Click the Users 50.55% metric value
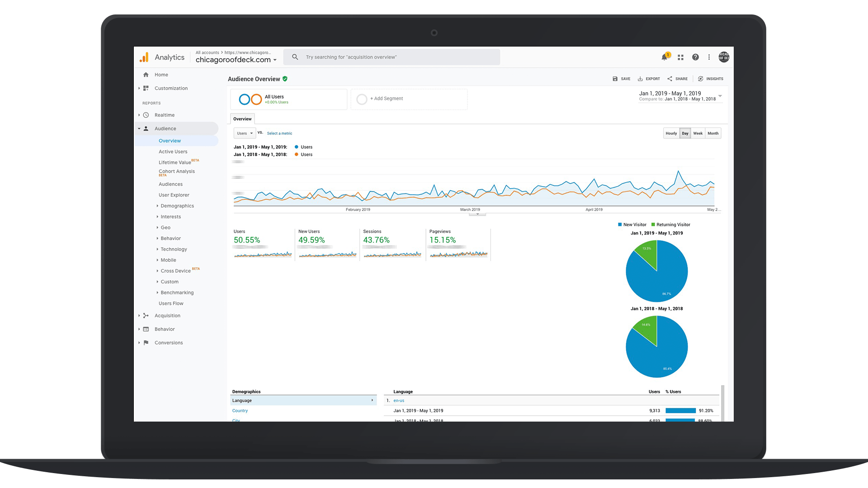Image resolution: width=868 pixels, height=488 pixels. click(247, 240)
